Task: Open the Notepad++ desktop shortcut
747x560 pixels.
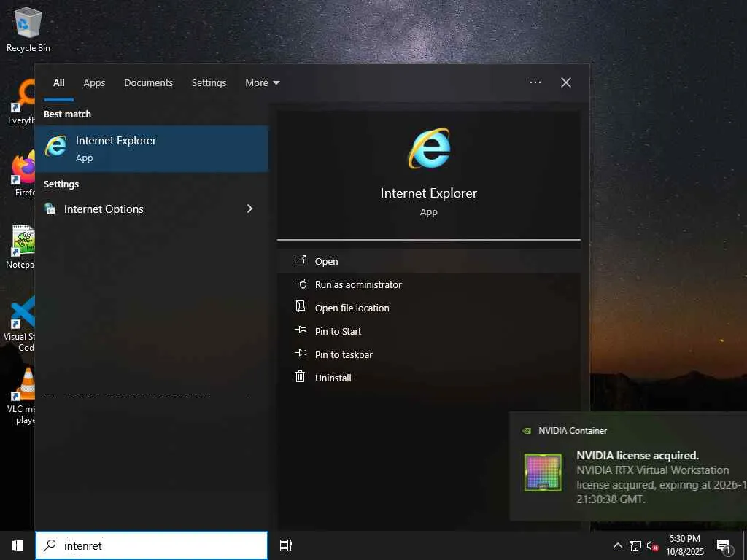Action: tap(20, 248)
